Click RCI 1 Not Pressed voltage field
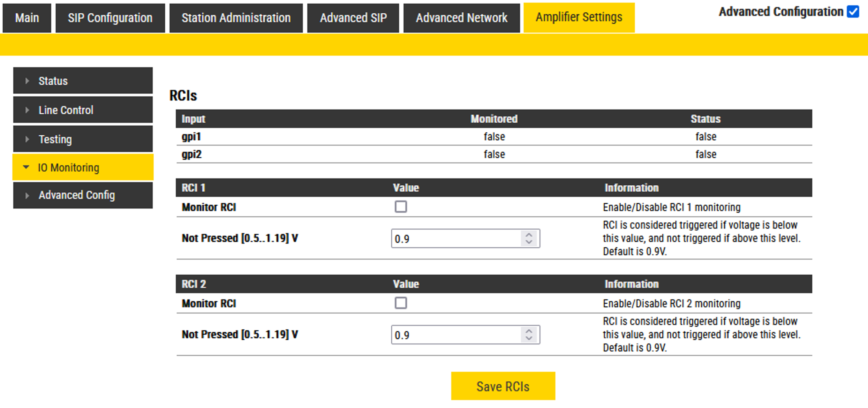 (x=455, y=239)
